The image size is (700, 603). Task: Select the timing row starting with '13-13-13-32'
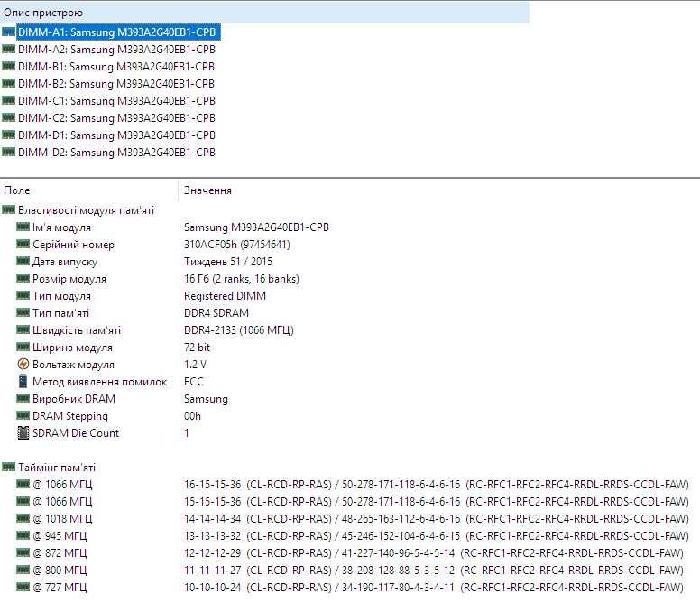437,535
